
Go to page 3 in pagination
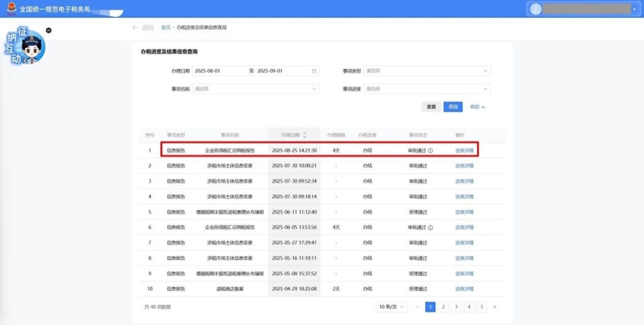(x=456, y=307)
